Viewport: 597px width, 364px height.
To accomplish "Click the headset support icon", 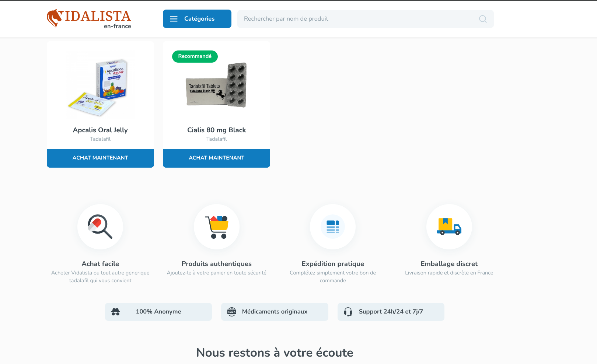I will pos(348,312).
